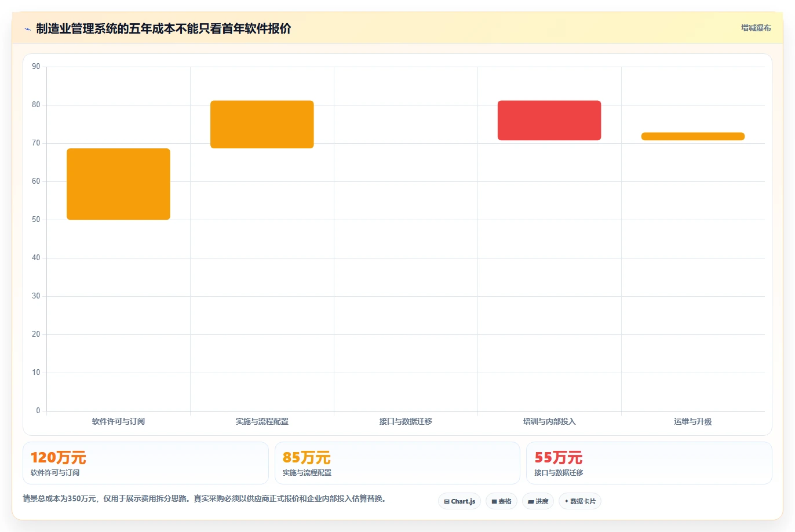Select the 进度 chip
The width and height of the screenshot is (795, 532).
538,501
